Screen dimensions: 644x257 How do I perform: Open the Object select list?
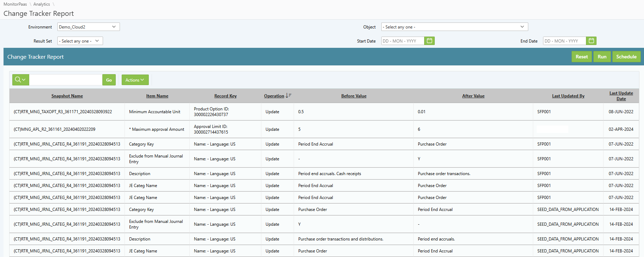point(454,27)
